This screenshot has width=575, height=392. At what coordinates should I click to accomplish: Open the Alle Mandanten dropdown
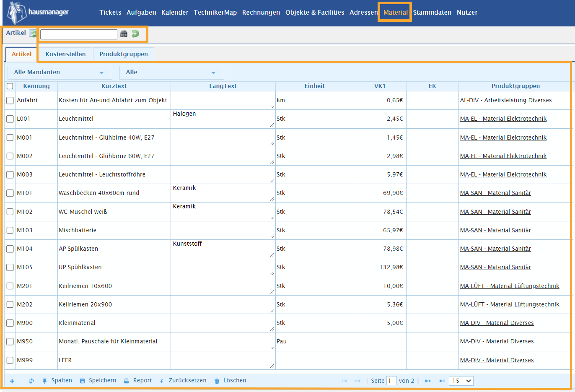pyautogui.click(x=60, y=73)
